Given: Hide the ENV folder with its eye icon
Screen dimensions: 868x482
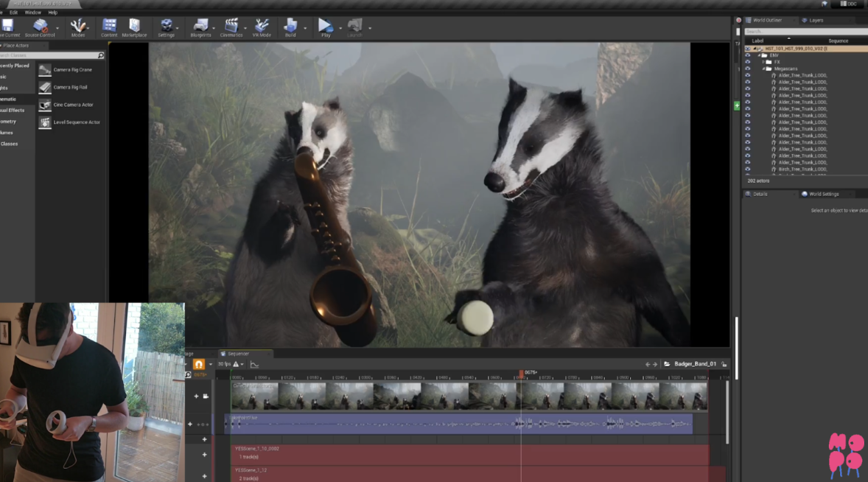Looking at the screenshot, I should tap(747, 55).
